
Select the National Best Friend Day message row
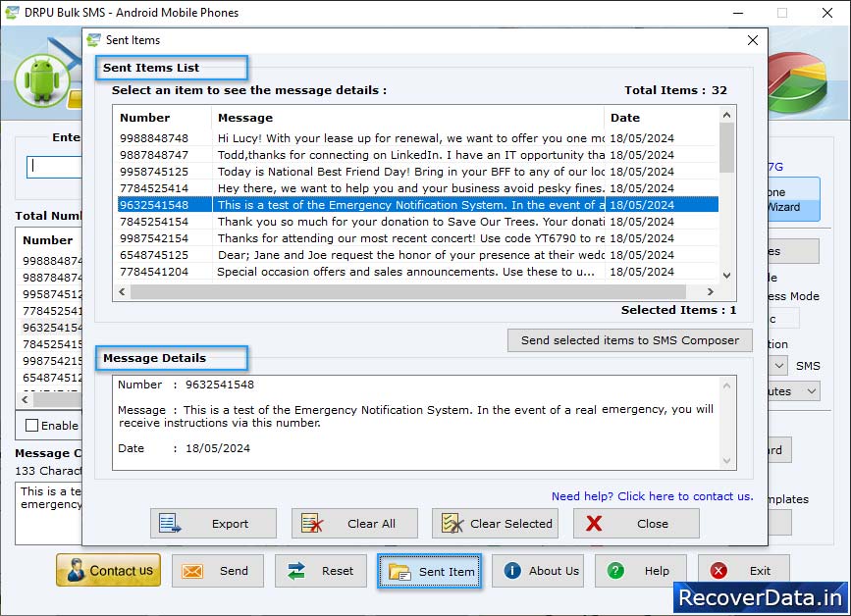click(x=418, y=172)
